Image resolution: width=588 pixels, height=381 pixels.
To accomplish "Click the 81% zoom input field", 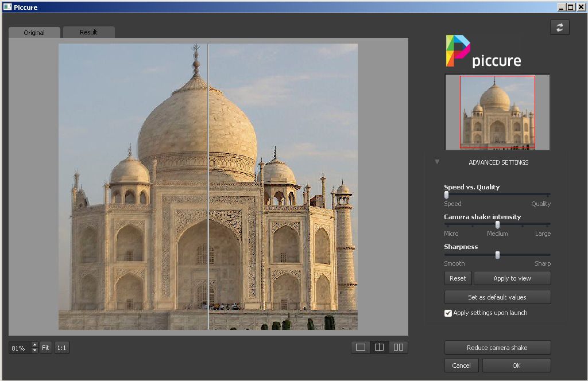I will click(20, 348).
